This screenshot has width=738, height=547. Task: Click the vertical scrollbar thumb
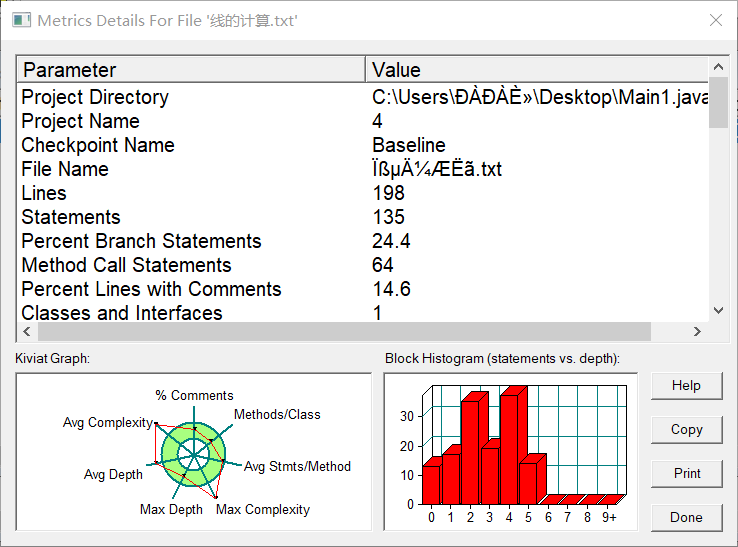718,102
